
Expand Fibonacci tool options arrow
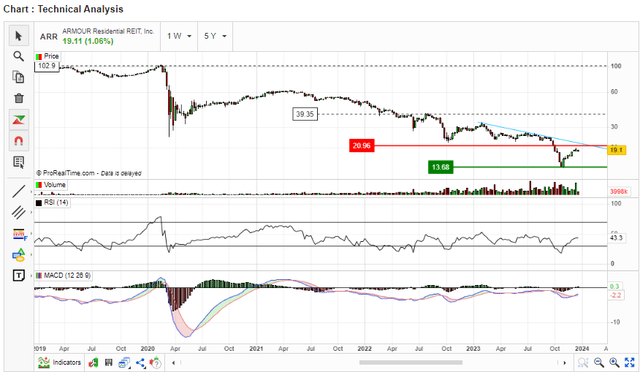click(x=31, y=234)
